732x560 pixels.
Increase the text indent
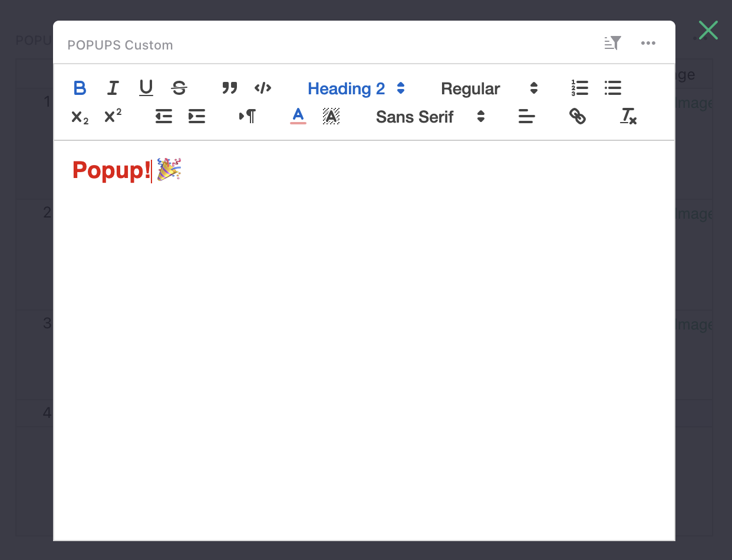pos(196,116)
